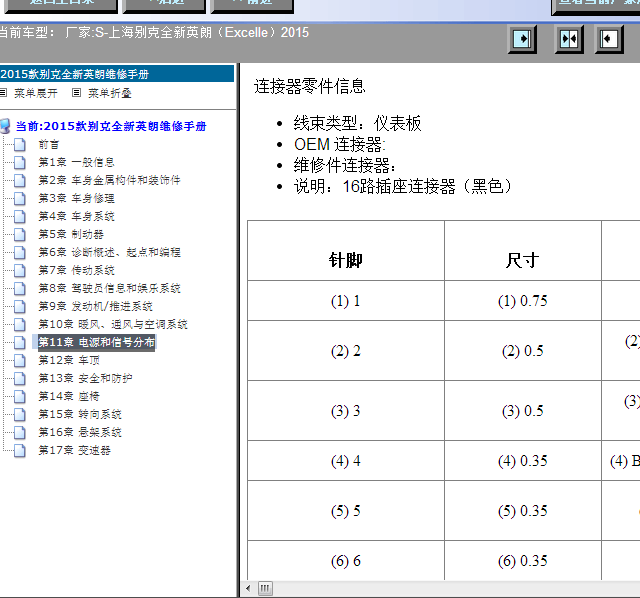Screen dimensions: 640x598
Task: Click the heading 连接器零件信息
Action: [x=309, y=86]
